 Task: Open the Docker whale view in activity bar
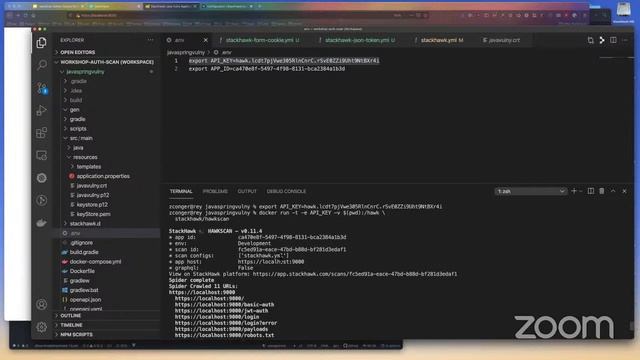(41, 222)
